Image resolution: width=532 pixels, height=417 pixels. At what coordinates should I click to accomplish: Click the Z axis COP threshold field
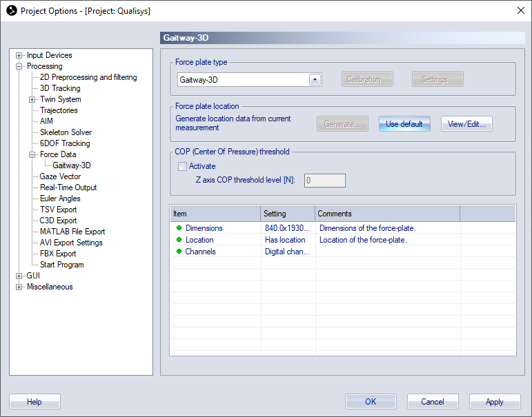click(325, 181)
